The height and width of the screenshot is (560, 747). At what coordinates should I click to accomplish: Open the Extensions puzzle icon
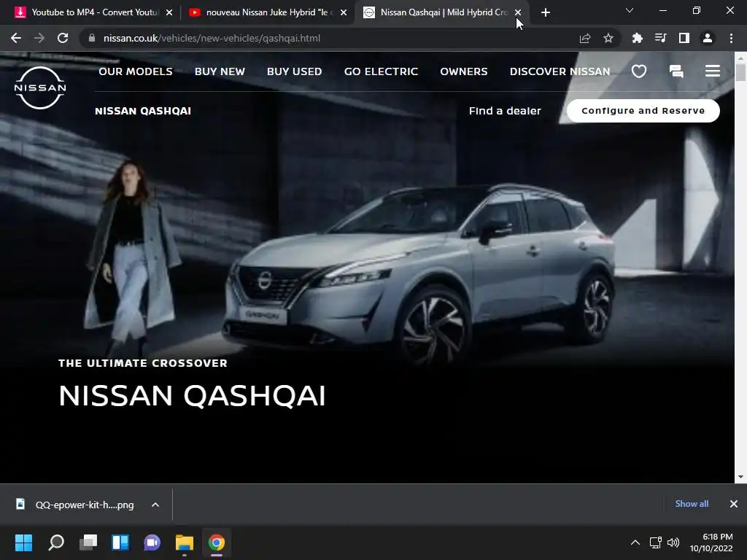pos(637,38)
